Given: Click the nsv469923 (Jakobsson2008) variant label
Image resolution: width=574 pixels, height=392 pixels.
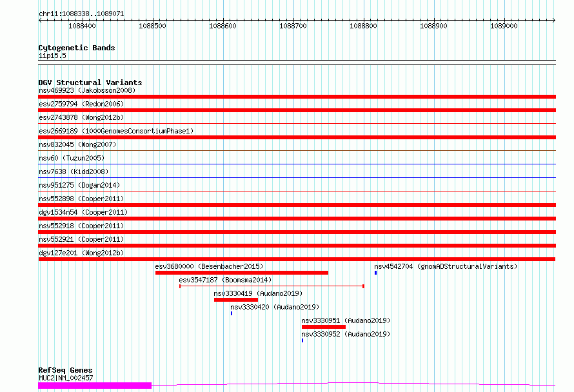Looking at the screenshot, I should point(87,90).
